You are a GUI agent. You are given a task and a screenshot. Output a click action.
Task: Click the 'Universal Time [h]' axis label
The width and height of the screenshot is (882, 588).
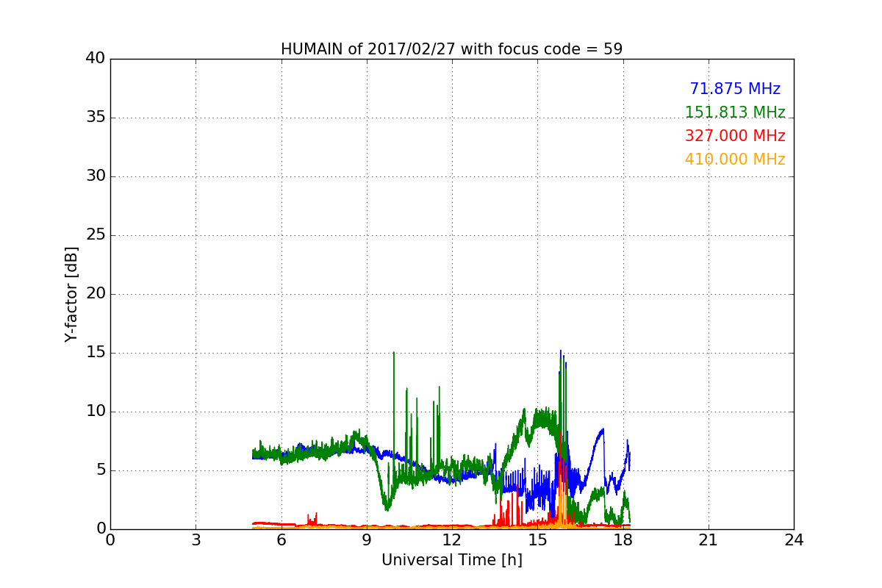[451, 560]
